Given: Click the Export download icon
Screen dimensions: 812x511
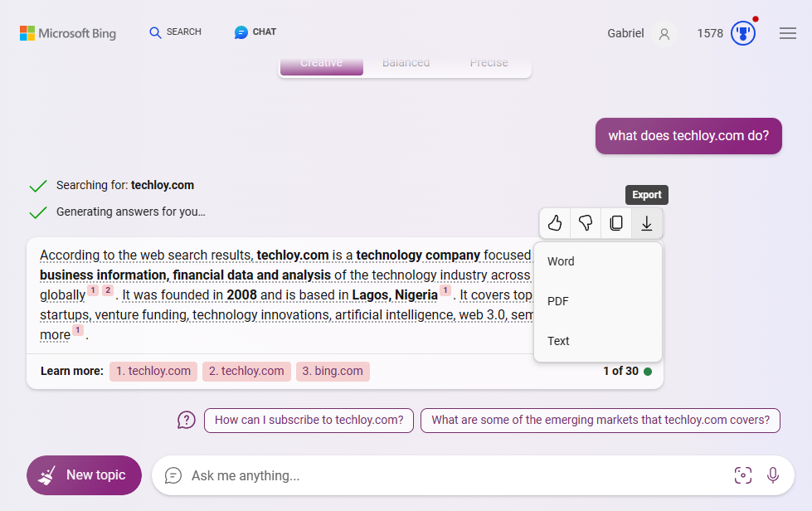Looking at the screenshot, I should click(647, 223).
